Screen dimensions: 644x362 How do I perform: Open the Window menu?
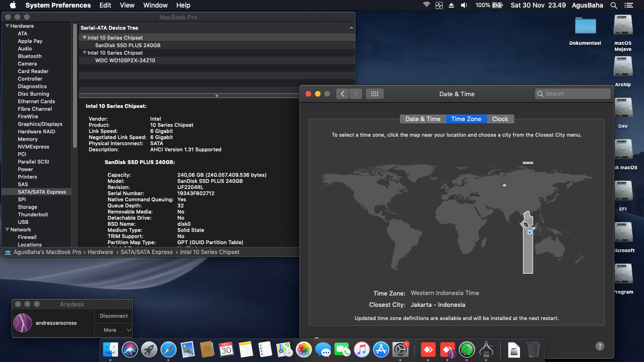click(155, 5)
